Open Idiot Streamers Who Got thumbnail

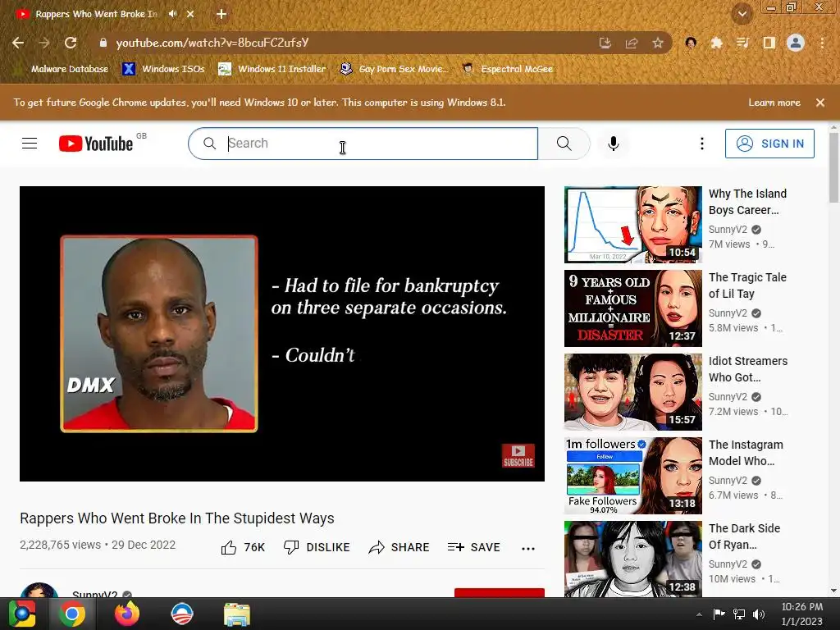coord(632,392)
